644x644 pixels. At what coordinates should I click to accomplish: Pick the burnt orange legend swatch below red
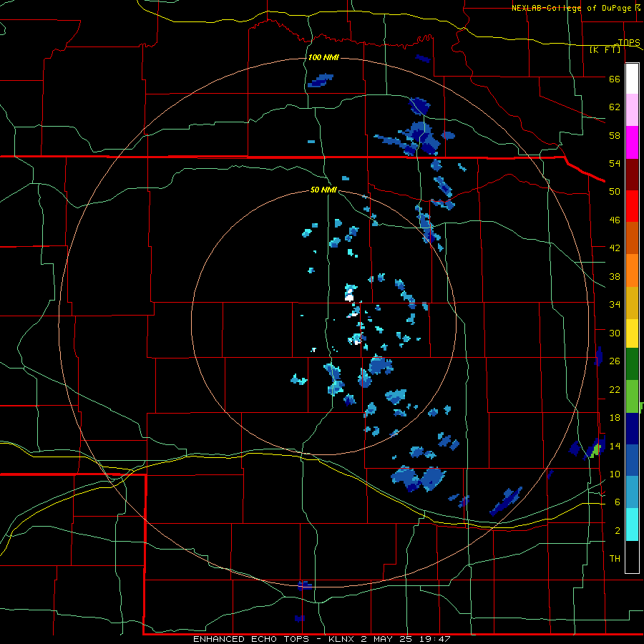pos(632,238)
